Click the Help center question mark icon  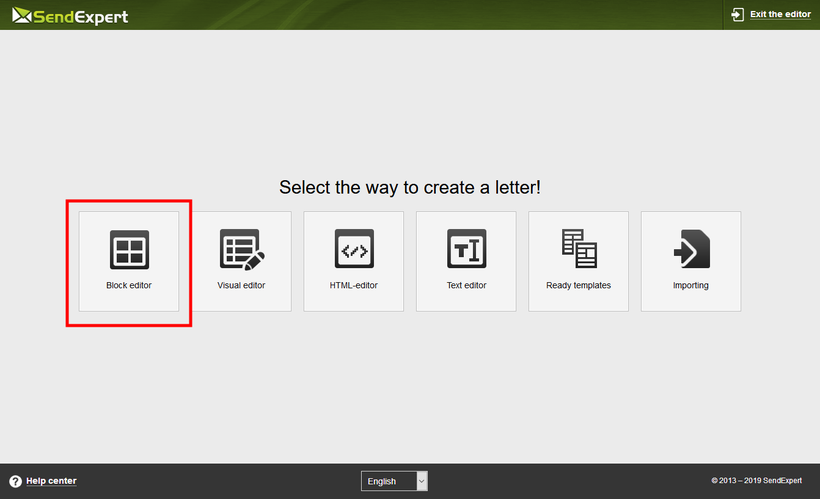coord(16,481)
